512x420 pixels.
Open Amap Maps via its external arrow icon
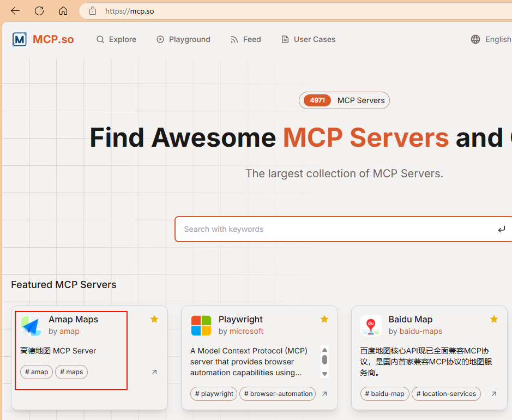click(x=154, y=372)
